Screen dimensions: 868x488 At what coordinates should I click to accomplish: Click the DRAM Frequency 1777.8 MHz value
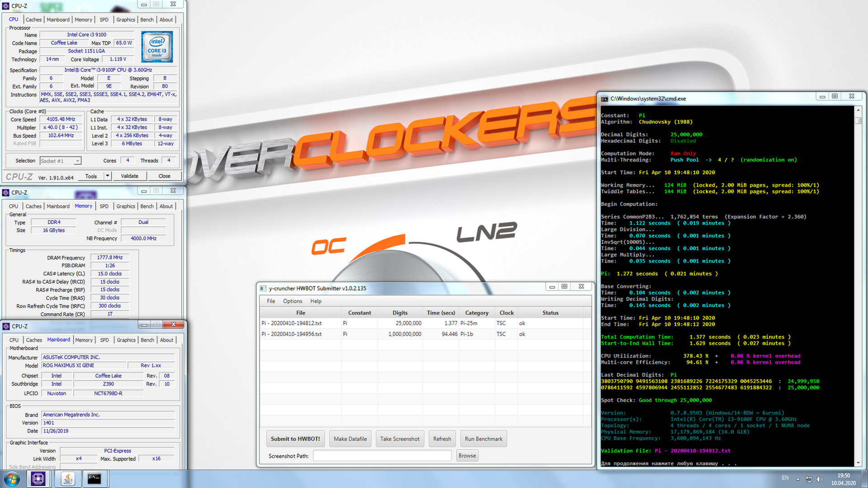pos(110,258)
